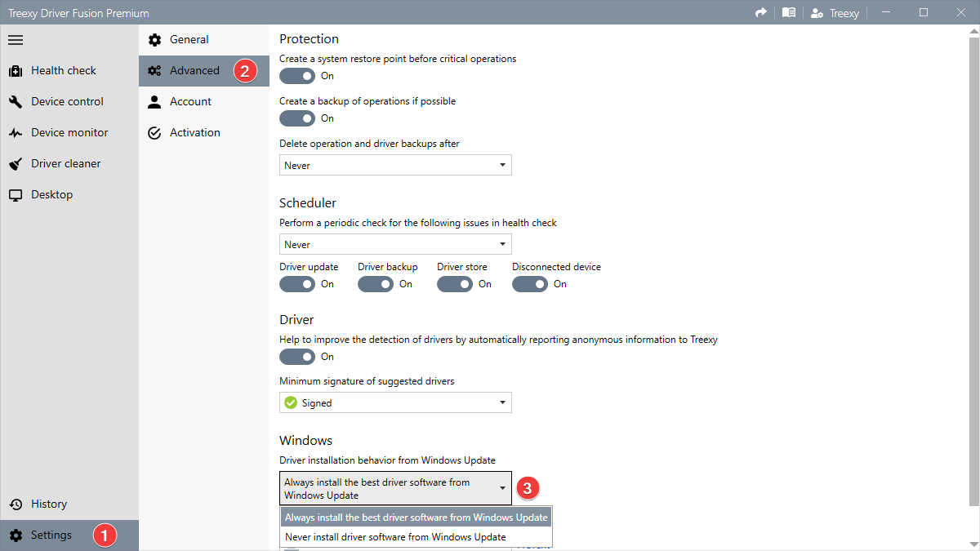Viewport: 980px width, 551px height.
Task: Toggle system restore point creation off
Action: [x=297, y=76]
